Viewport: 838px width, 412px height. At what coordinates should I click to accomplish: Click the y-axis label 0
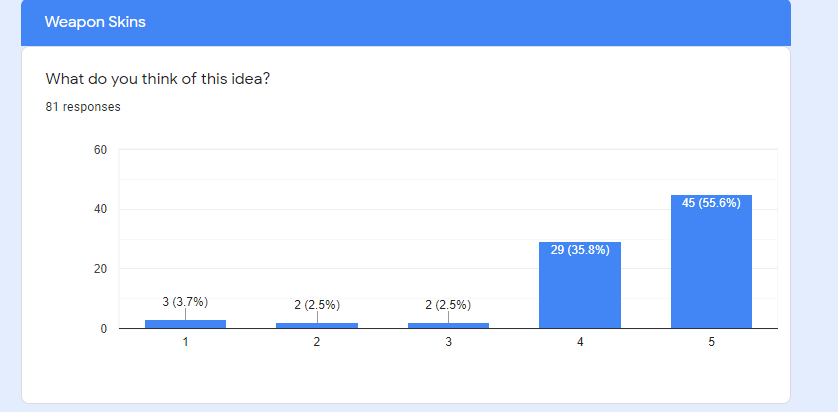104,329
